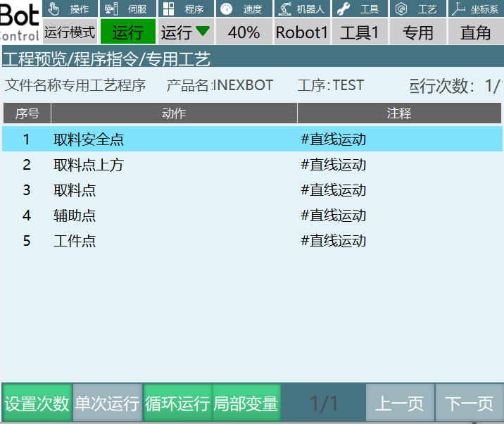Image resolution: width=504 pixels, height=424 pixels.
Task: Click the 单次运行 button
Action: tap(107, 404)
